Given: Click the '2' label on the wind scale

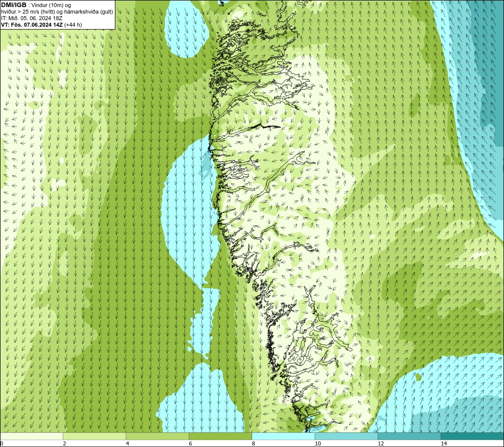Looking at the screenshot, I should click(65, 444).
